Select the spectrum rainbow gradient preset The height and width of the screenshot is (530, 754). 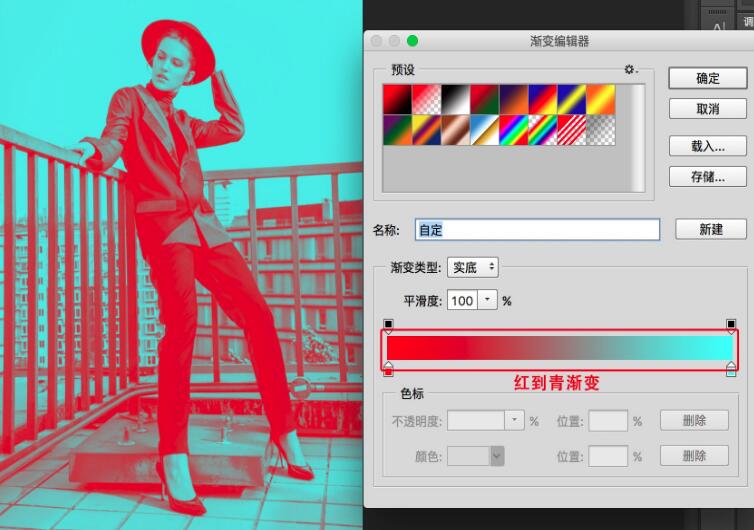coord(514,130)
